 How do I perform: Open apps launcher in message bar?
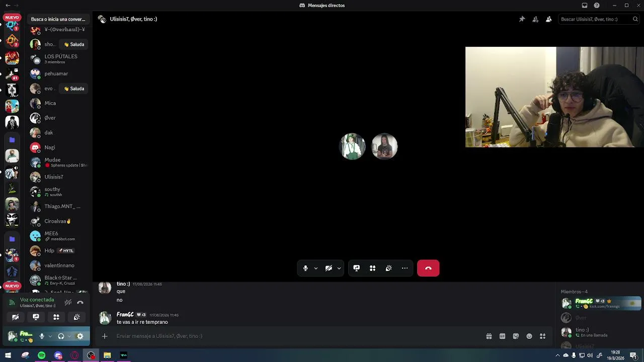coord(542,336)
